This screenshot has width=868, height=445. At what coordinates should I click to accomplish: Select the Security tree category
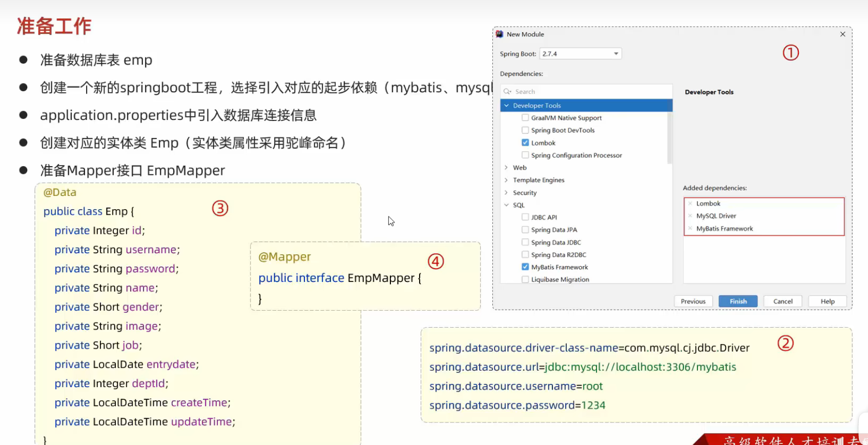tap(525, 193)
